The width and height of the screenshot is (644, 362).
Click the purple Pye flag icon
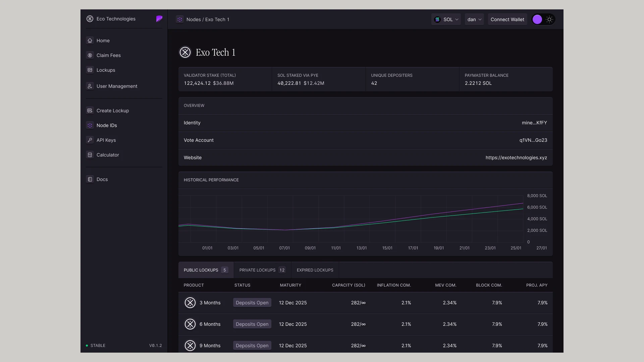(159, 19)
